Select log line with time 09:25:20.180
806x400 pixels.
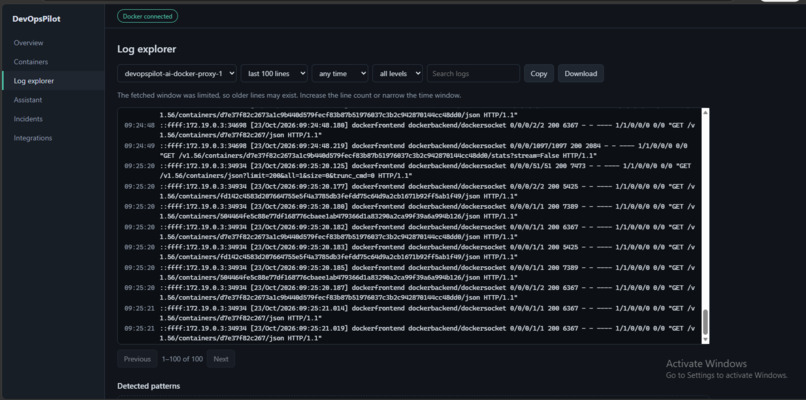click(x=409, y=211)
